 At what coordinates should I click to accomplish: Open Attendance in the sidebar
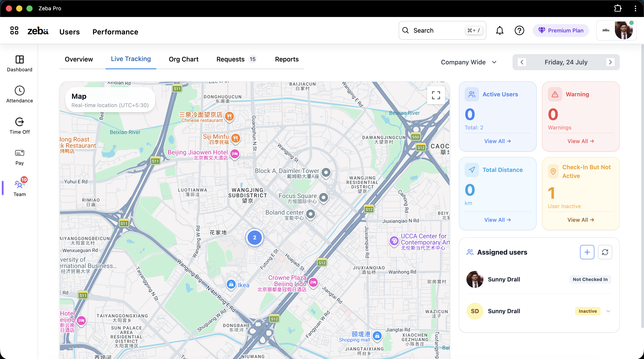point(19,95)
